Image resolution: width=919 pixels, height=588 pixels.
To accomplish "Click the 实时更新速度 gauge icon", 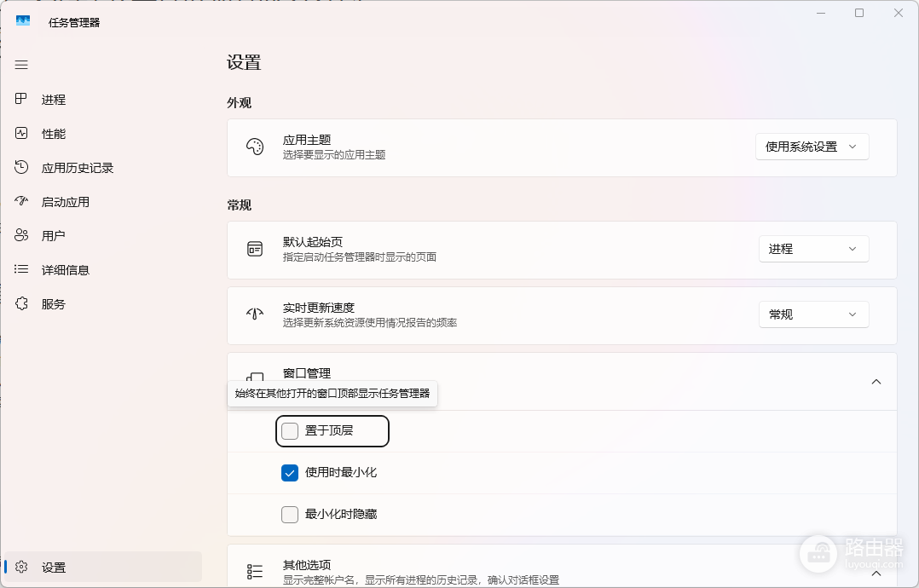I will 255,314.
